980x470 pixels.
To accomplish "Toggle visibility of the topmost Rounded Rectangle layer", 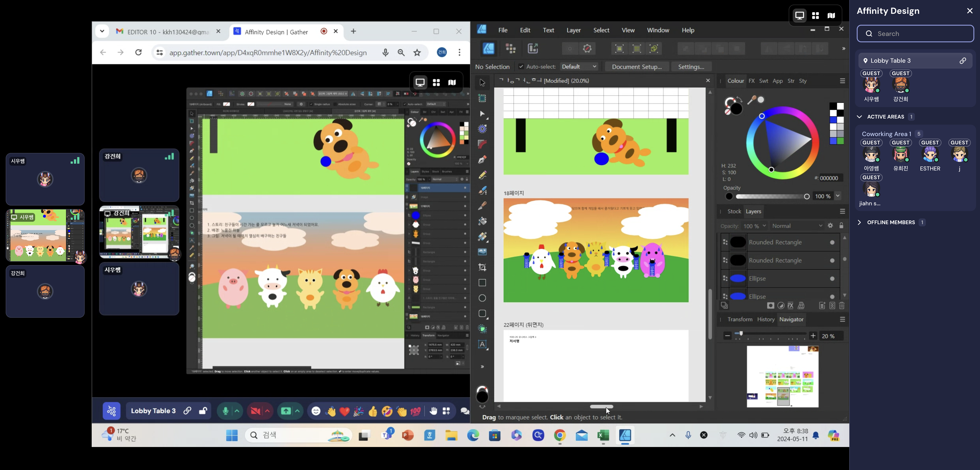I will point(832,242).
